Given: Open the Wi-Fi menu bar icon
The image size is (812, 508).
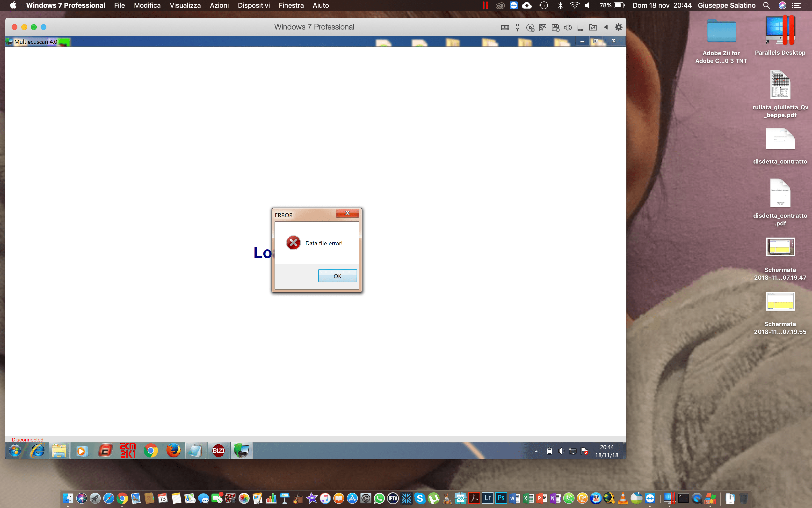Looking at the screenshot, I should click(x=575, y=5).
